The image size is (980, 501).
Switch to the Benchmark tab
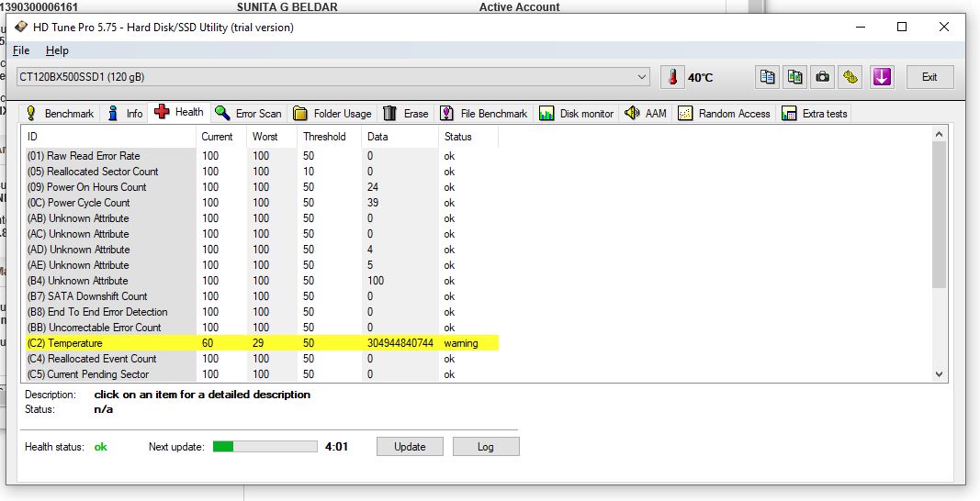pos(59,113)
